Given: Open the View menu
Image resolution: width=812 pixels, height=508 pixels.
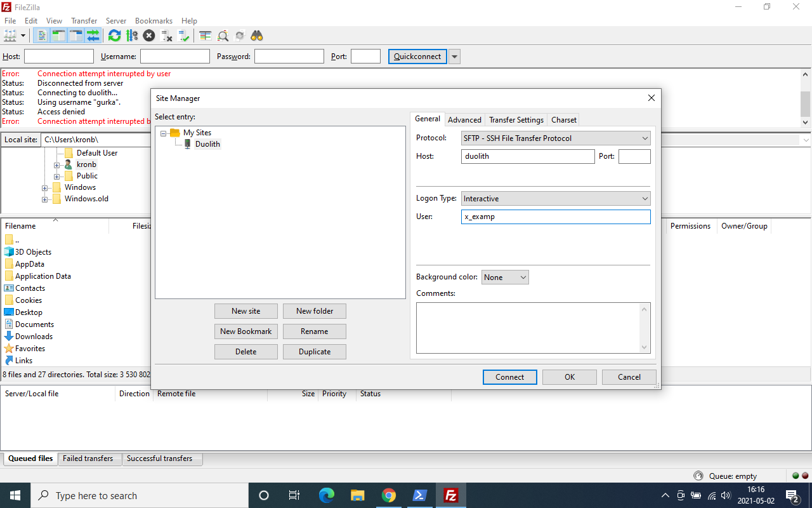Looking at the screenshot, I should [x=55, y=21].
